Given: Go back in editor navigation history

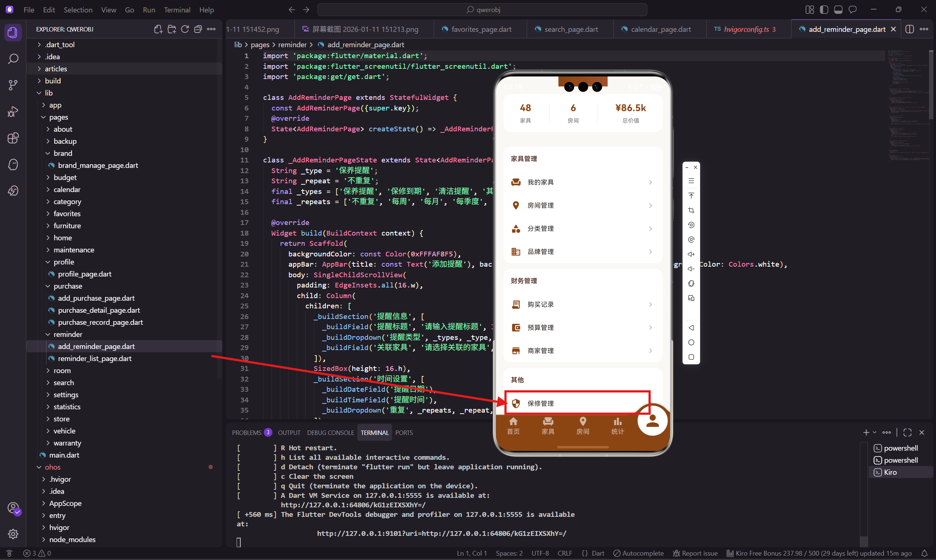Looking at the screenshot, I should pos(292,10).
